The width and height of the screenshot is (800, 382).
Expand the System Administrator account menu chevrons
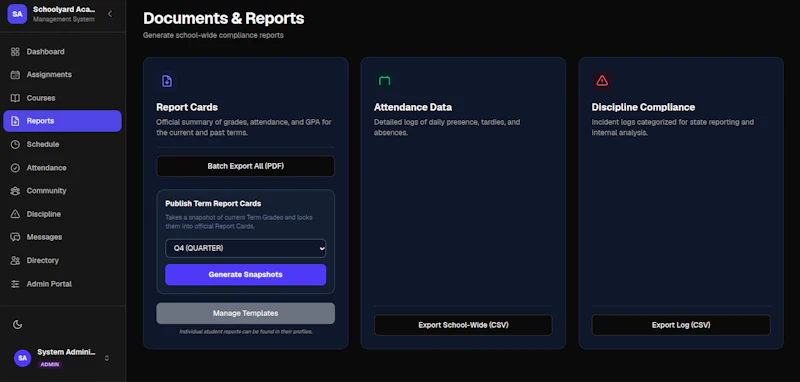point(107,358)
